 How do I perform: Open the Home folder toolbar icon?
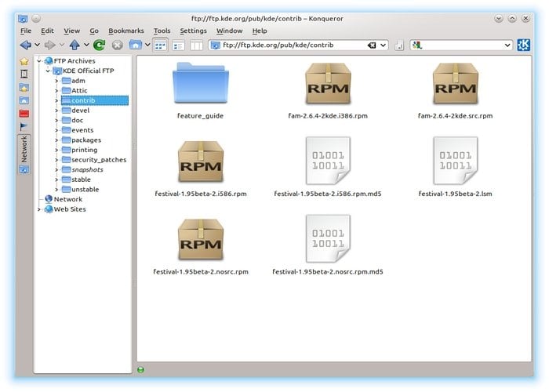click(135, 45)
